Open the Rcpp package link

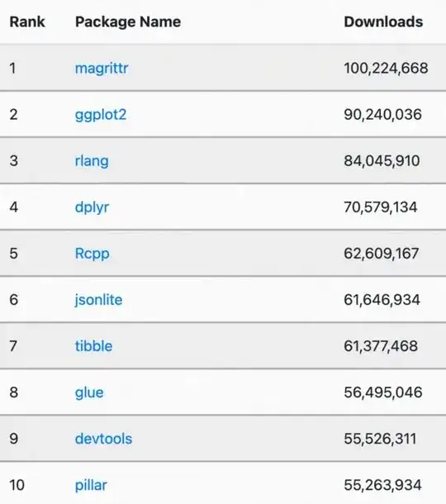[93, 254]
